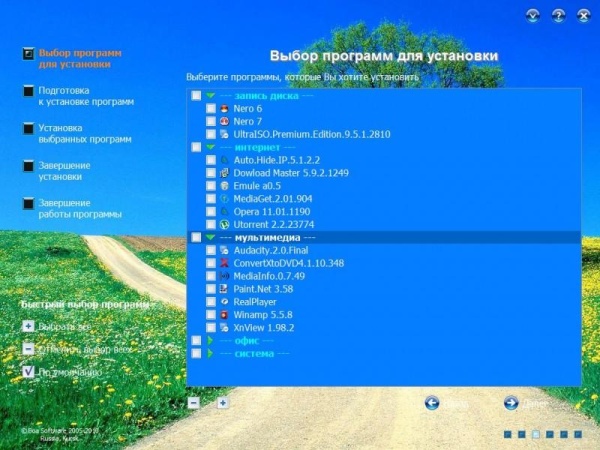
Task: Click the ConvertXtoDVD red X icon
Action: tap(225, 263)
